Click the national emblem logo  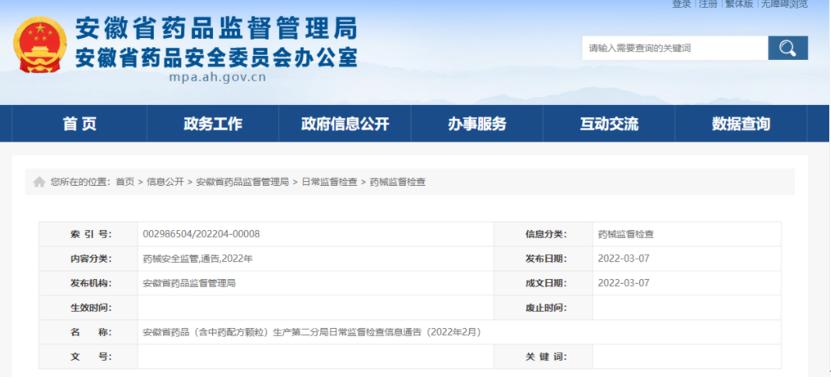coord(40,45)
